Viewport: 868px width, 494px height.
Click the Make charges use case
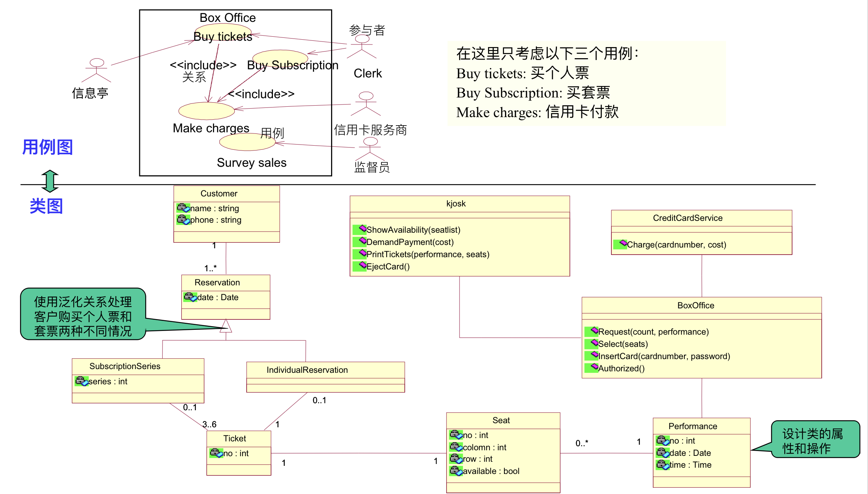[x=206, y=110]
